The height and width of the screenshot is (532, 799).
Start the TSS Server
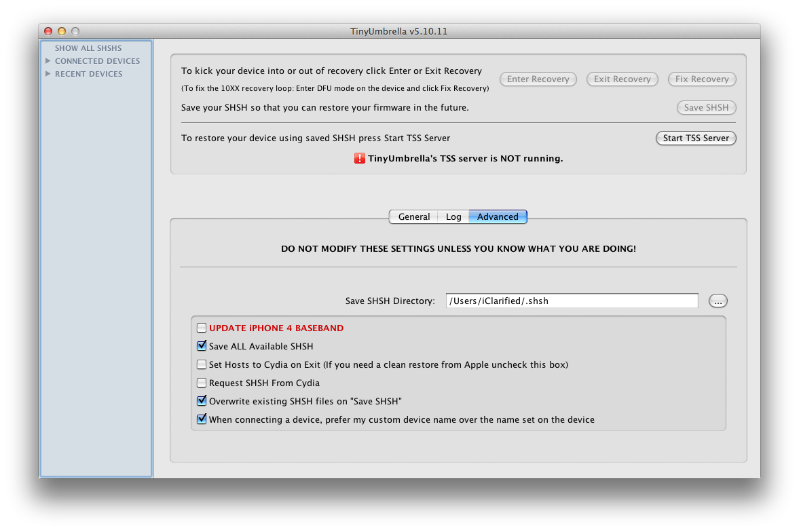click(x=696, y=138)
